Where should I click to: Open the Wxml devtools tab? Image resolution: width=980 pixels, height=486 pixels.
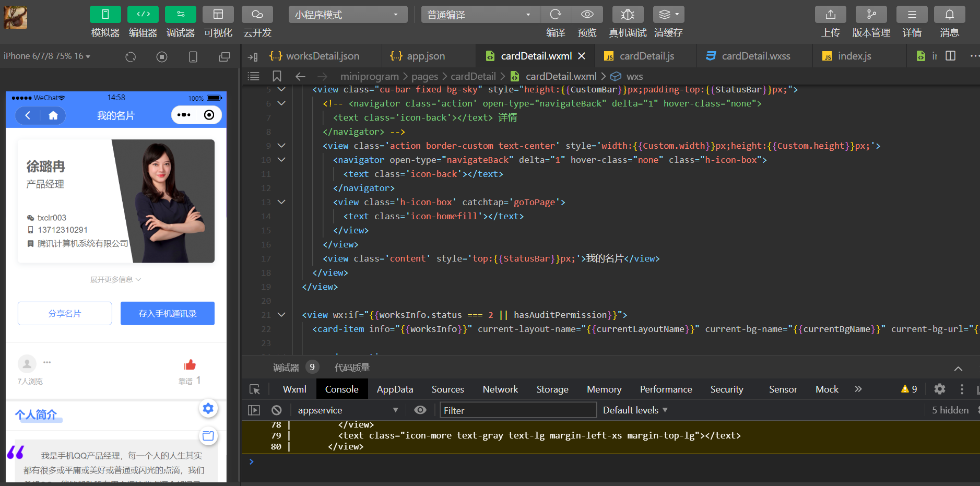coord(294,389)
